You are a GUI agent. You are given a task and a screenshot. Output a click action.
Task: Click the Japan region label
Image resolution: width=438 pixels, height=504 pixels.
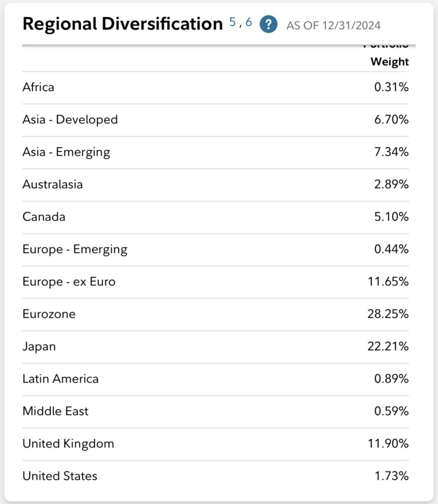click(x=39, y=346)
